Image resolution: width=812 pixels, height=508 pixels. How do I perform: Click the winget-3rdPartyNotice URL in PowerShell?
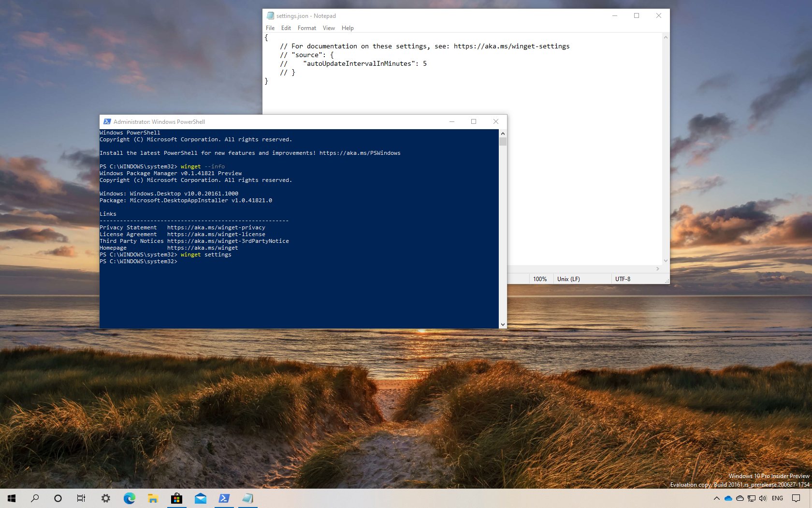click(228, 241)
